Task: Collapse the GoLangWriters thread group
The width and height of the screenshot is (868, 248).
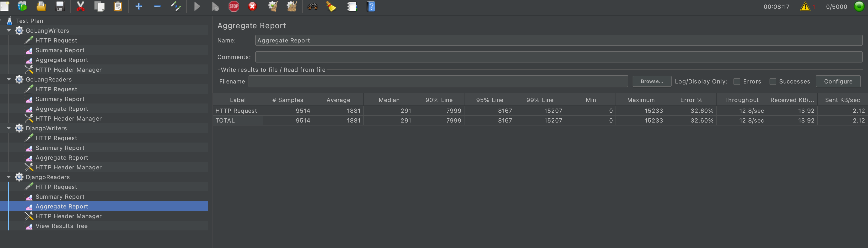Action: (9, 30)
